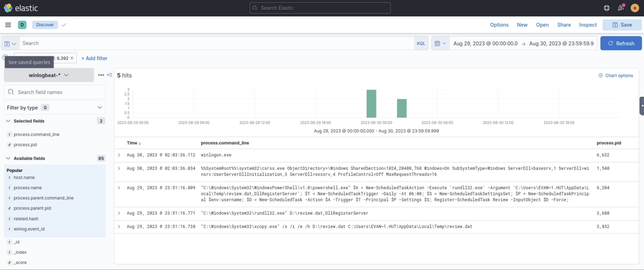Screen dimensions: 644x270
Task: Click Open in the top menu
Action: click(x=542, y=25)
